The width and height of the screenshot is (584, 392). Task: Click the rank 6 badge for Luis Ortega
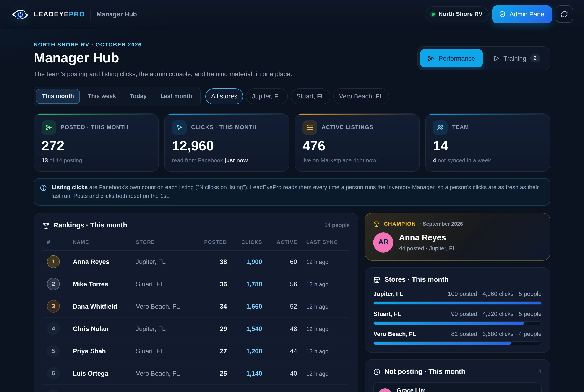point(53,373)
